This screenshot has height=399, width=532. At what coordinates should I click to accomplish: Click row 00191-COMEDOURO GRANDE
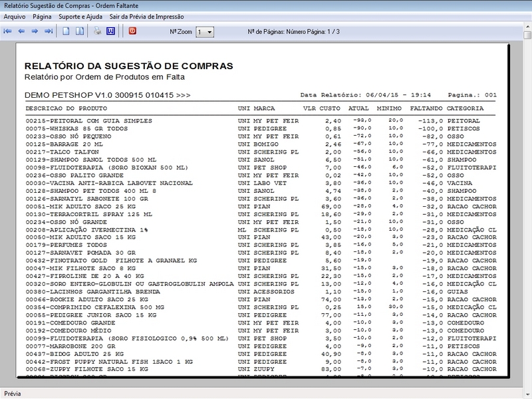tap(261, 323)
